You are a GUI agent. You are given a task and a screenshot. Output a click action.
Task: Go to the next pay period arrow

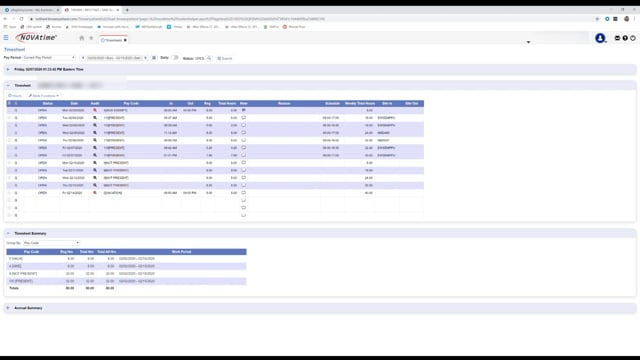145,58
